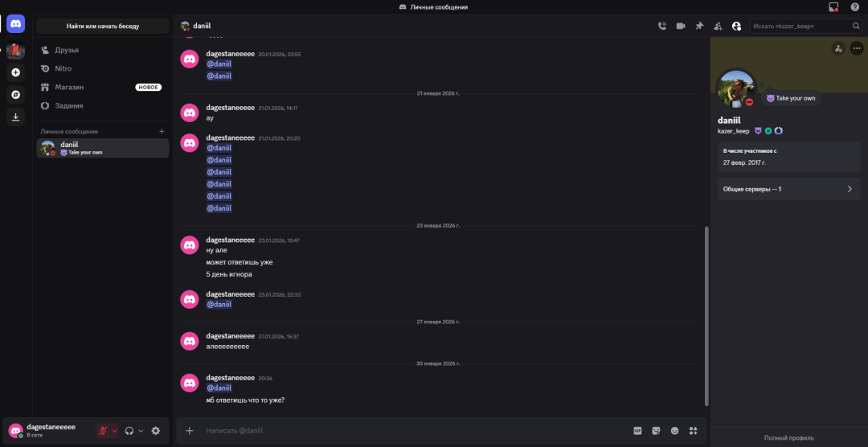Open pinned messages
Screen dimensions: 868x447
[x=699, y=26]
